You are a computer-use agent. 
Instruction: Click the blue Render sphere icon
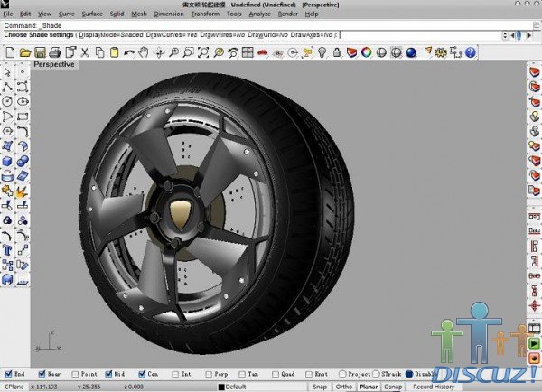pyautogui.click(x=411, y=52)
